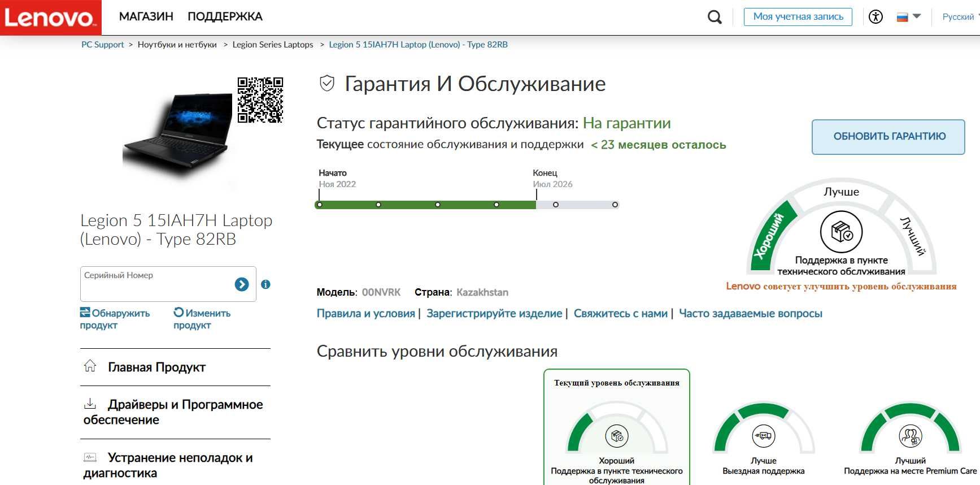Click Лучше Выездная поддержка label

pos(764,466)
